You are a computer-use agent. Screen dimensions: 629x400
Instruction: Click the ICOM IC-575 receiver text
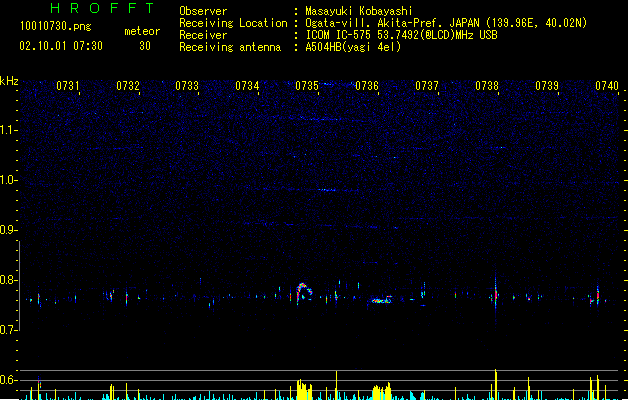pyautogui.click(x=402, y=35)
